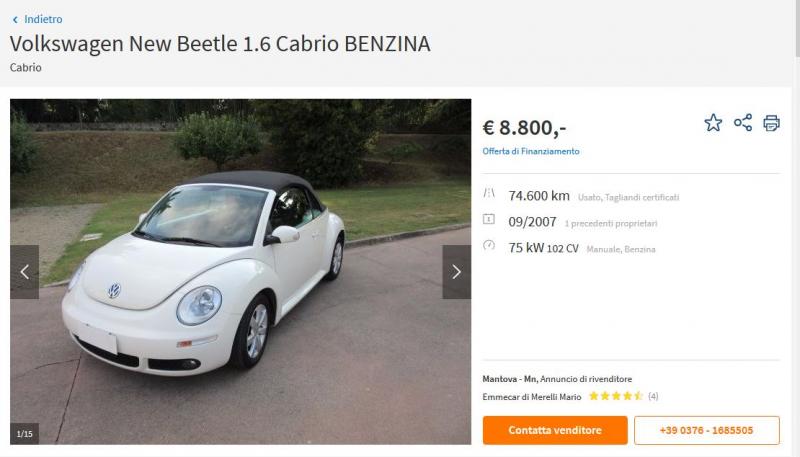Show next photo with right arrow
The height and width of the screenshot is (457, 800).
[x=457, y=272]
